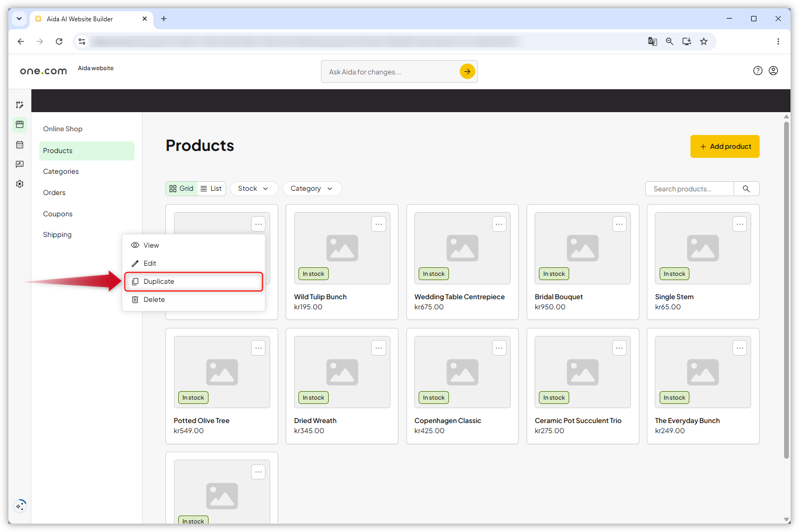Go back in browser history
799x532 pixels.
click(21, 41)
